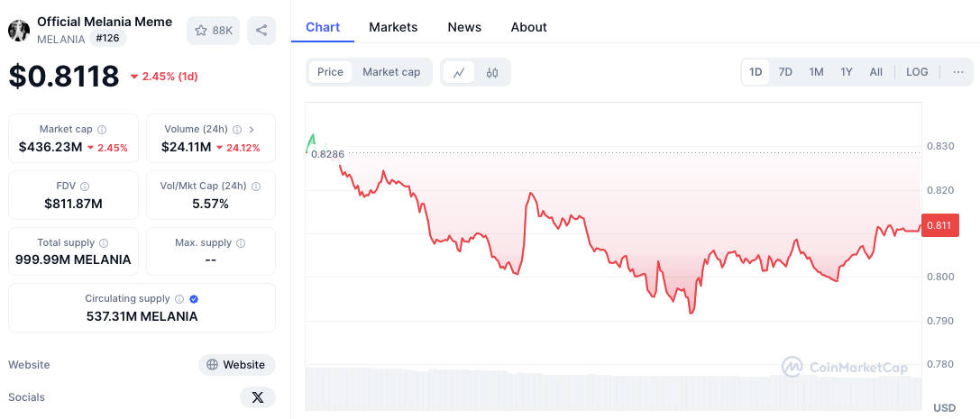Set chart range to 7D
Viewport: 980px width, 419px height.
click(785, 72)
